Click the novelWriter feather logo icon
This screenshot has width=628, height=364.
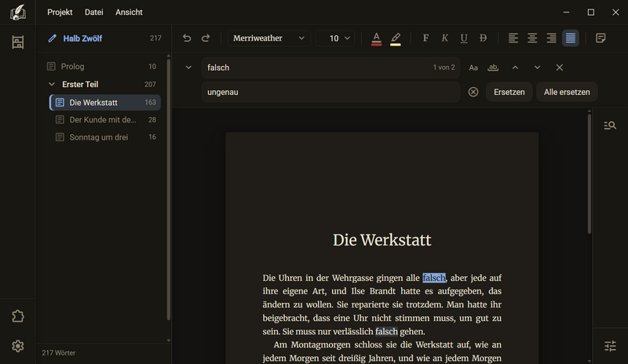click(x=17, y=12)
